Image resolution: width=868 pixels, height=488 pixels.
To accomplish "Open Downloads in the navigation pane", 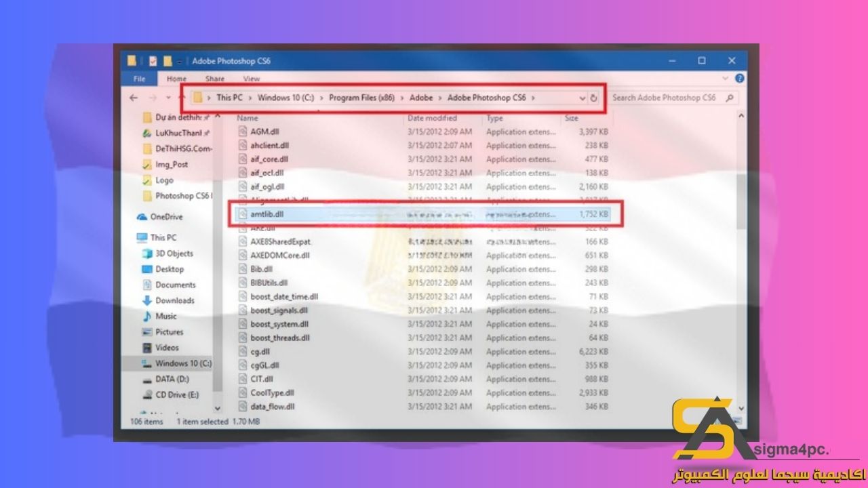I will 168,300.
